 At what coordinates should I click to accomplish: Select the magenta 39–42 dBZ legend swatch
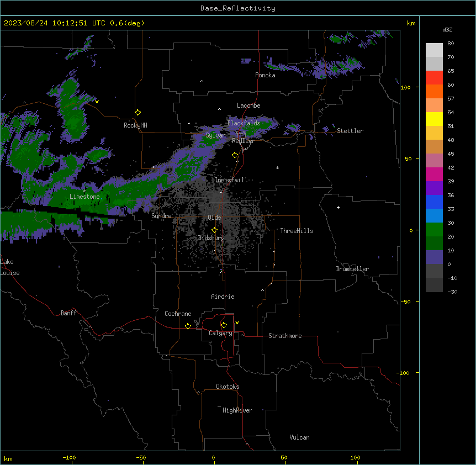click(434, 174)
